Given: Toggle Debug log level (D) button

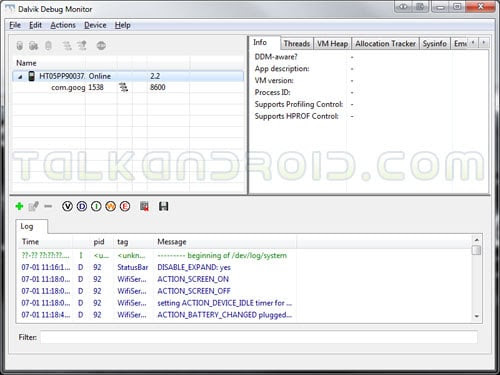Looking at the screenshot, I should coord(82,207).
